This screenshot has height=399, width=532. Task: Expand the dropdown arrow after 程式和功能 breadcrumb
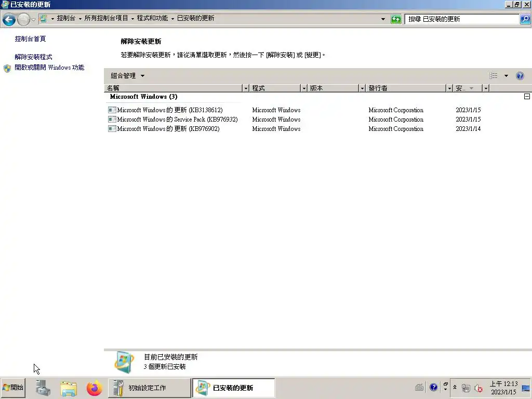coord(172,19)
